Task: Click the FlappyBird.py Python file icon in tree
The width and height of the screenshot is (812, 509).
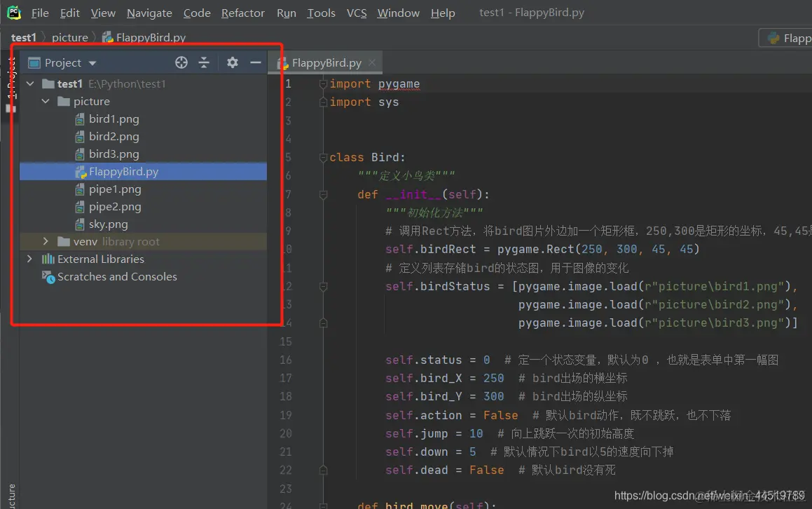Action: [81, 172]
